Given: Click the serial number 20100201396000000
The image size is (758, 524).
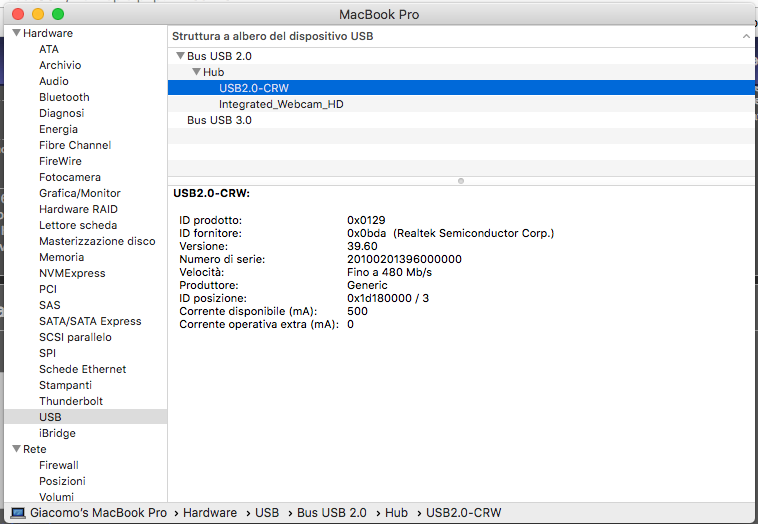Looking at the screenshot, I should (x=404, y=259).
